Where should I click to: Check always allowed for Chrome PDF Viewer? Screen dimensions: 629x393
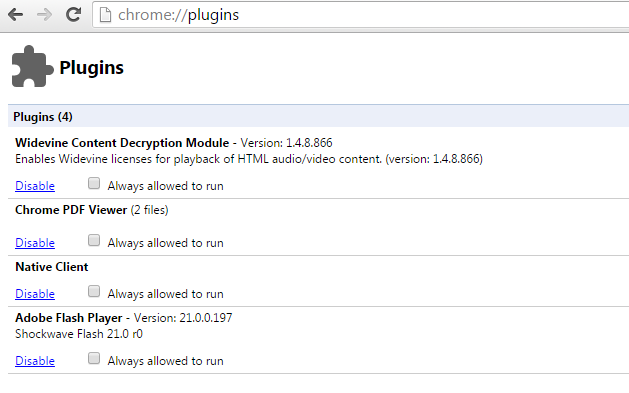pyautogui.click(x=94, y=241)
